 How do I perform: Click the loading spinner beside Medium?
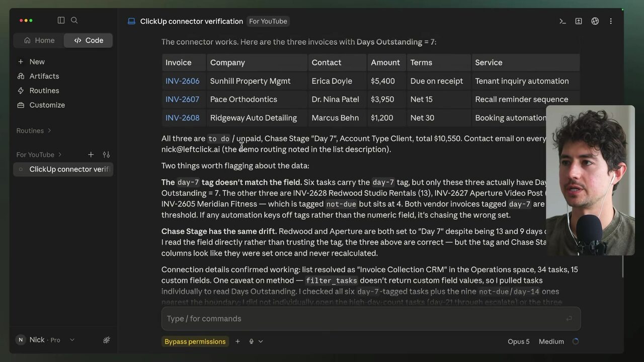click(576, 341)
